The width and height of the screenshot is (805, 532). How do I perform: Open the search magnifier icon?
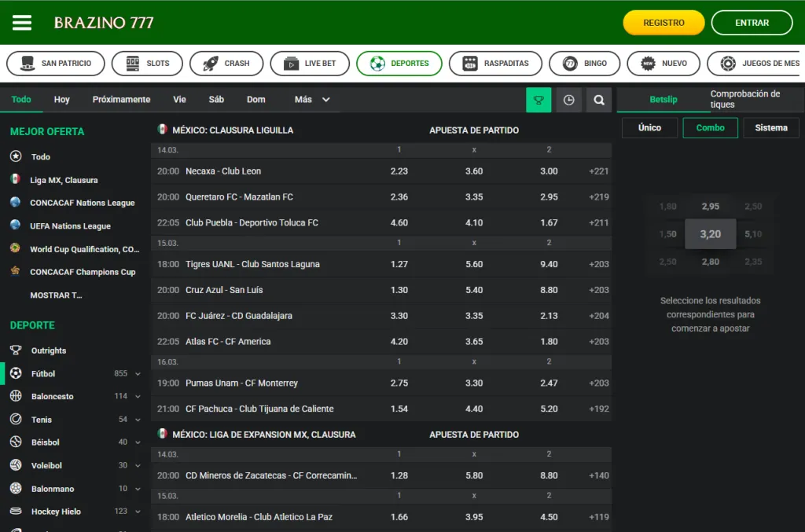tap(599, 100)
